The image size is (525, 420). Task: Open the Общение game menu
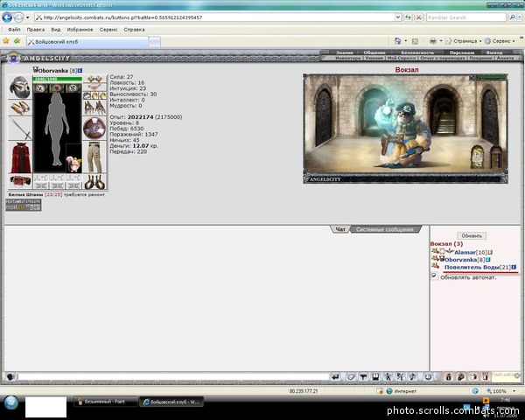tap(374, 52)
